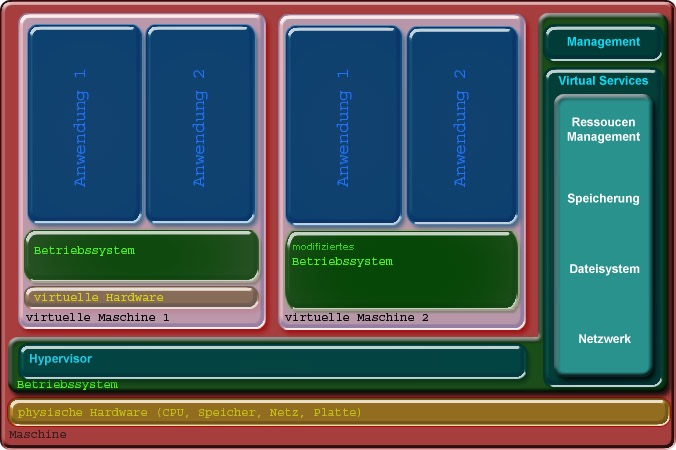The height and width of the screenshot is (450, 676).
Task: Select Anwendung 2 in virtuelle Maschine 1
Action: 201,125
